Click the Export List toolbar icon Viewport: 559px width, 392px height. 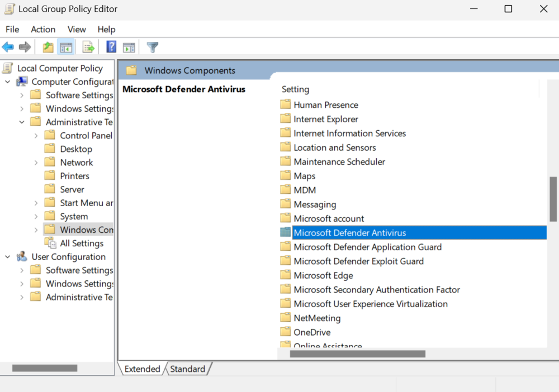[x=88, y=47]
